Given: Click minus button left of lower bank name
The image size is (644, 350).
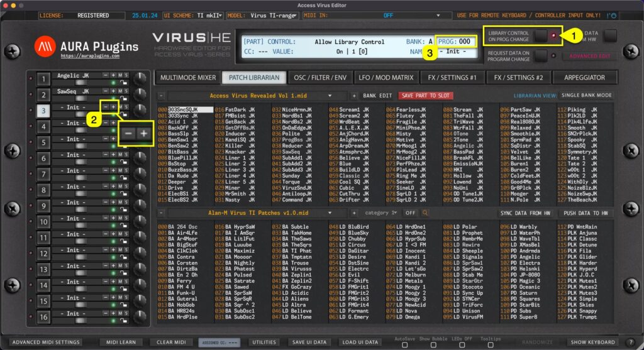Looking at the screenshot, I should pos(162,213).
